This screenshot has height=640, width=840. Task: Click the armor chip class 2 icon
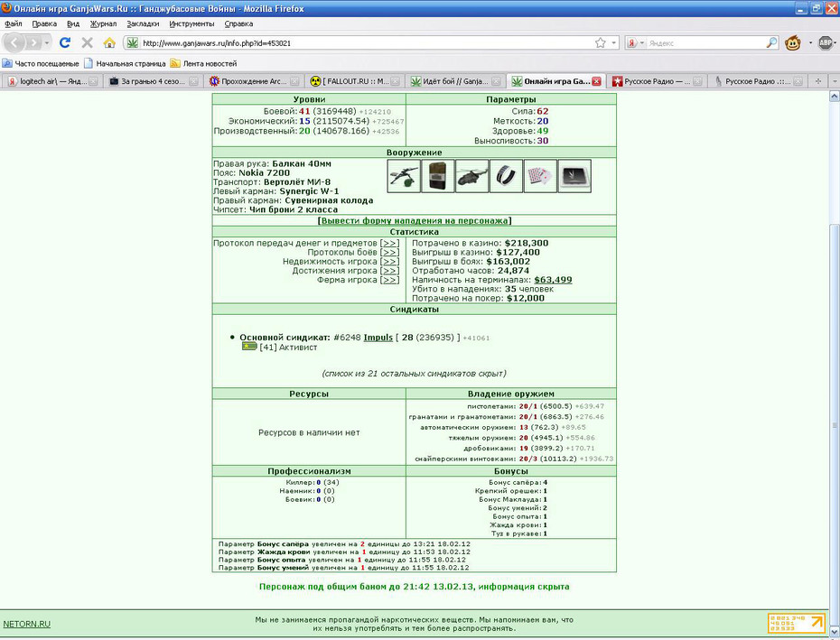click(x=574, y=176)
